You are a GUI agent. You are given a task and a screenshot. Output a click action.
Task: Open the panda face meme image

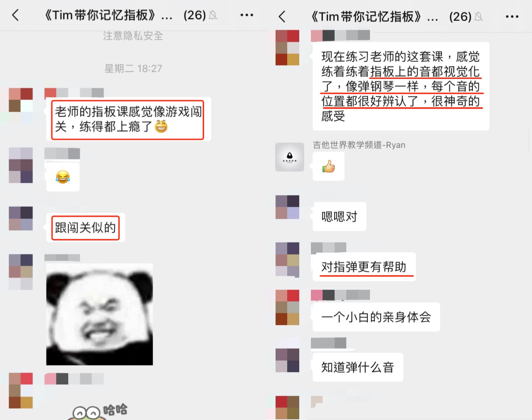pos(99,314)
